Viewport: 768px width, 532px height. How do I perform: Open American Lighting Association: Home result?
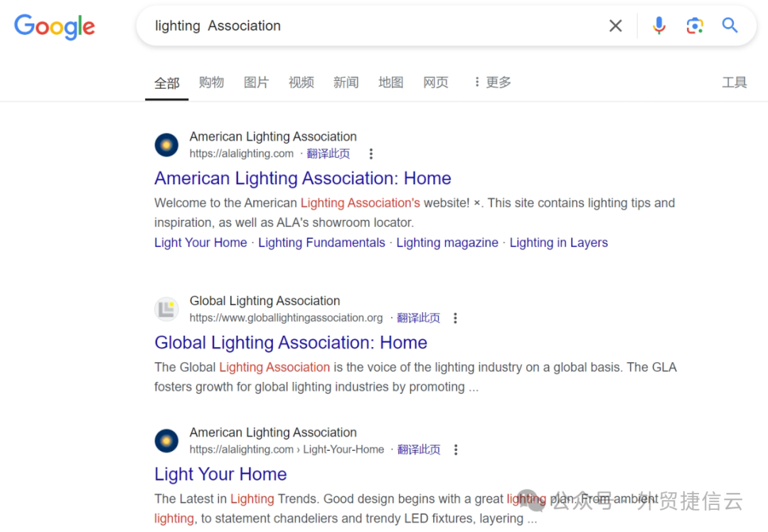(303, 179)
